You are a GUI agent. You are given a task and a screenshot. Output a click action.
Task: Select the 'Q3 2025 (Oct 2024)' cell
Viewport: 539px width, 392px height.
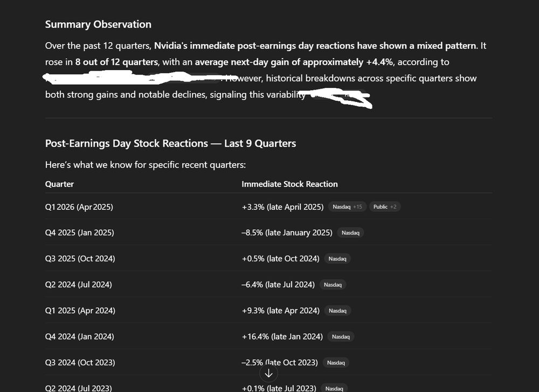tap(80, 259)
